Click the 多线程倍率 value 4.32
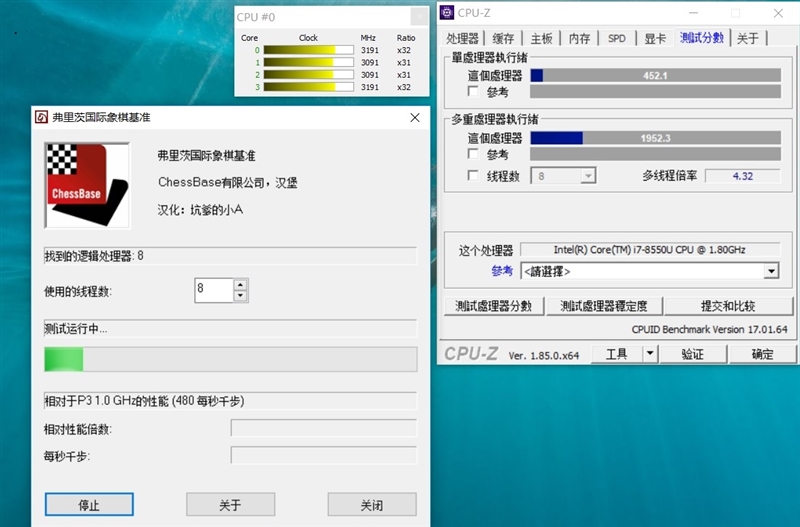The height and width of the screenshot is (527, 800). pyautogui.click(x=742, y=176)
